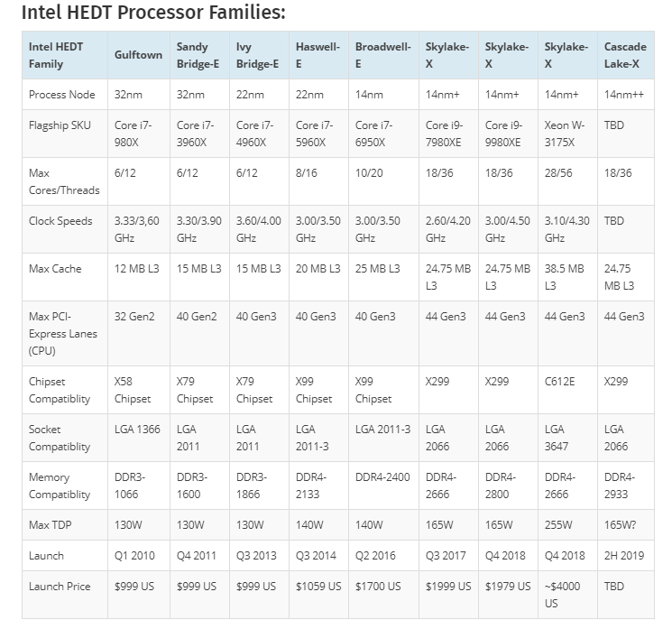Select the DDR4-2933 memory cell

[620, 485]
